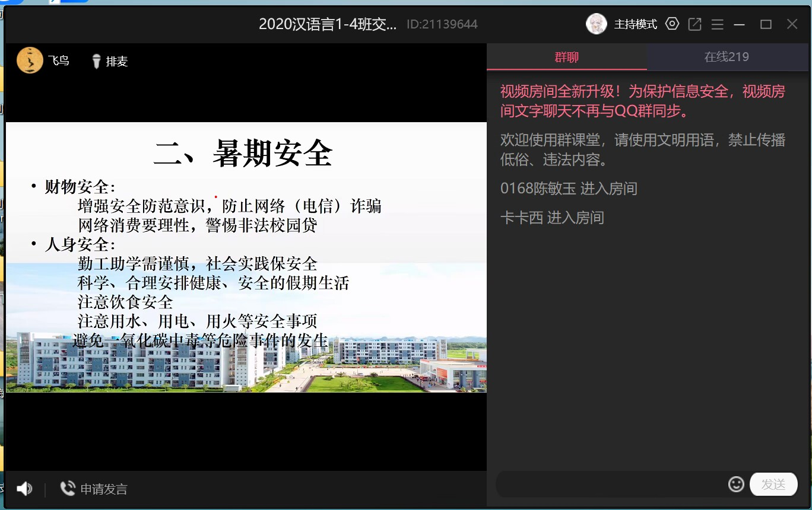The height and width of the screenshot is (510, 812).
Task: Mute the speaker volume icon
Action: click(24, 489)
